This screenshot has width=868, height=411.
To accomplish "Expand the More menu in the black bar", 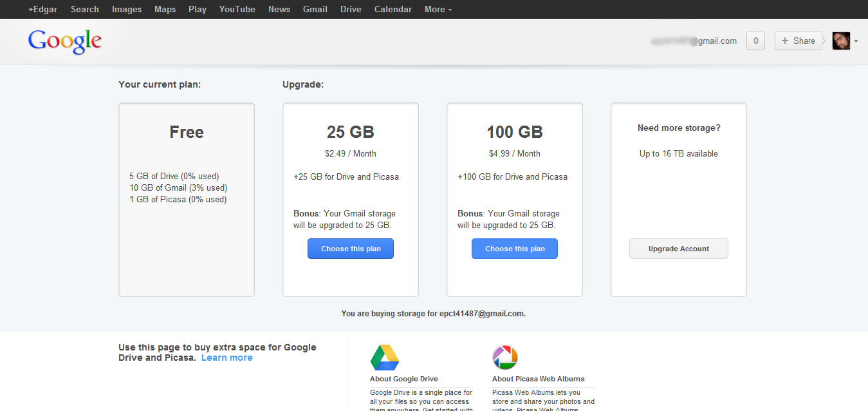I will [x=438, y=9].
